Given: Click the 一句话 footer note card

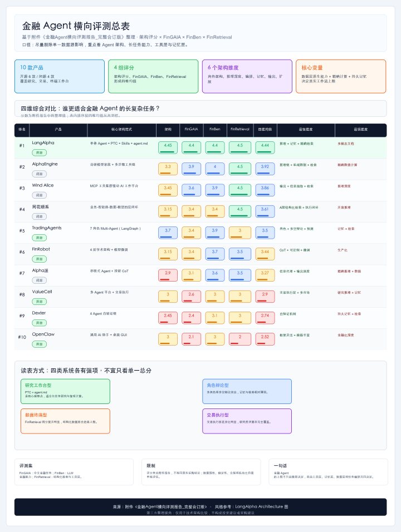Looking at the screenshot, I should tap(329, 472).
